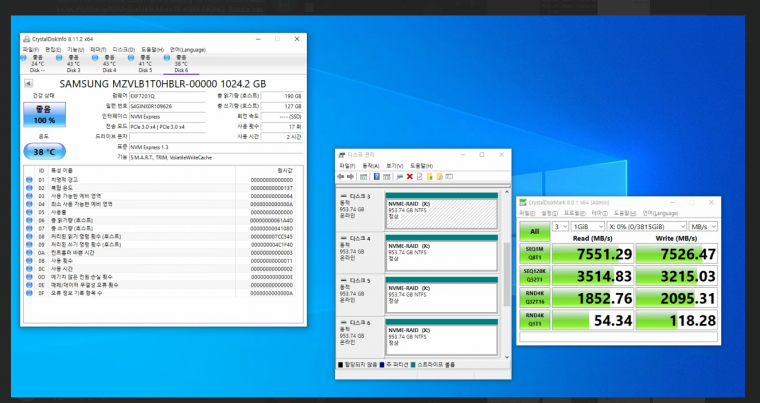Image resolution: width=760 pixels, height=403 pixels.
Task: Open 보기(V) menu in Disk Management
Action: click(x=395, y=166)
